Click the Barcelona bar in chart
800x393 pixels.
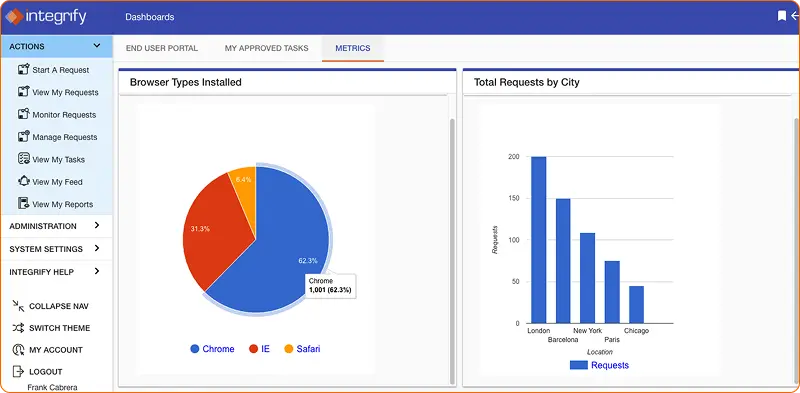563,261
